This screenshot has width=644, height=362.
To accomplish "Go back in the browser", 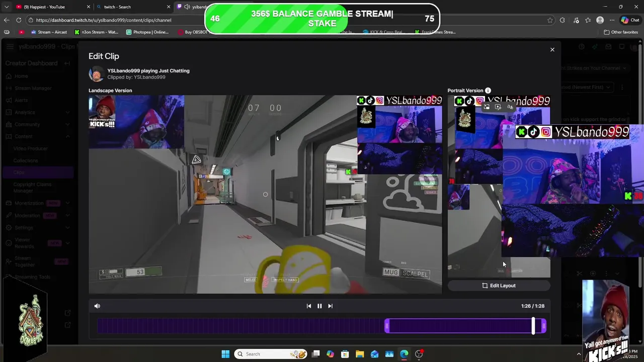I will click(6, 20).
